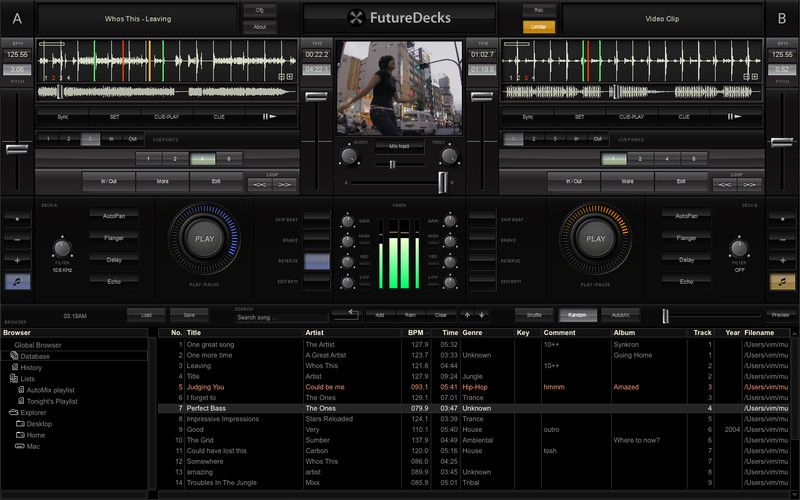Screen dimensions: 800x500
Task: Extend deck B loop with >> button
Action: pos(749,184)
